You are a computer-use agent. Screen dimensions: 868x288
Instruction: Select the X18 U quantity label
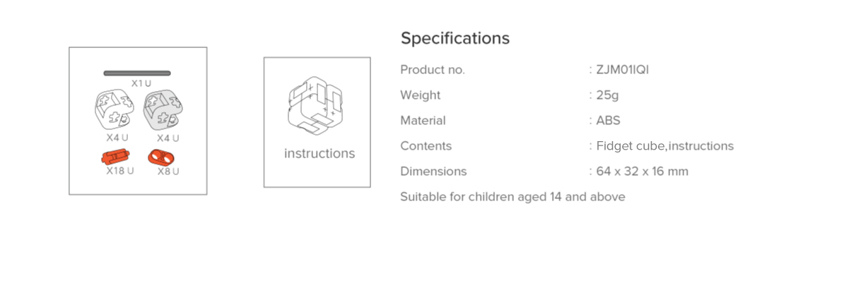point(120,171)
